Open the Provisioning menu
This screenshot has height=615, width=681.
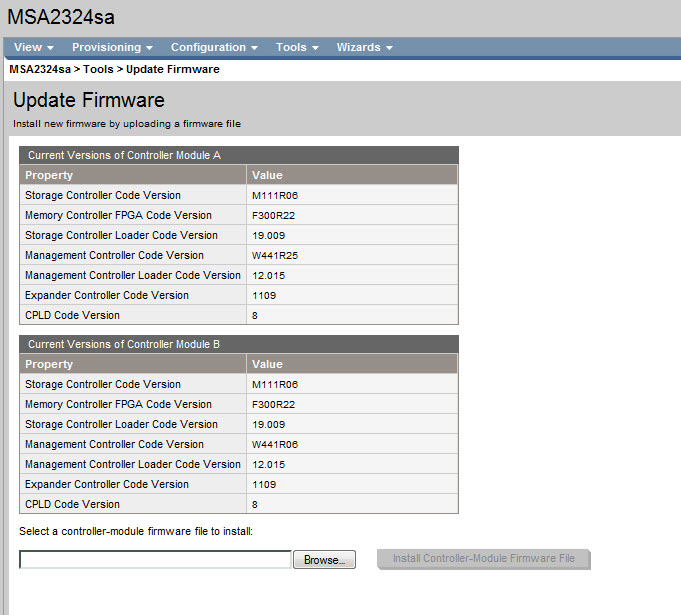[x=112, y=47]
